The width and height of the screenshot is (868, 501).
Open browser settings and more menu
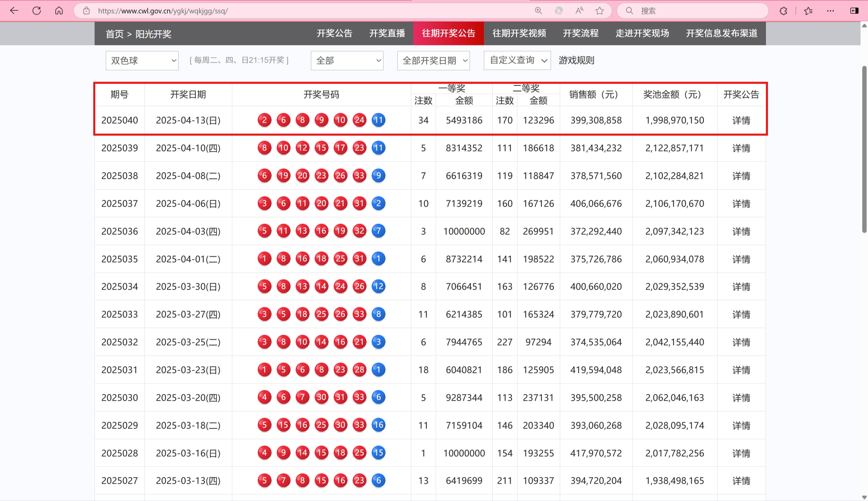tap(830, 11)
